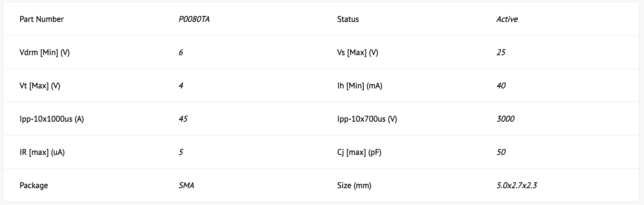Click the Status label
This screenshot has width=644, height=205.
click(348, 19)
